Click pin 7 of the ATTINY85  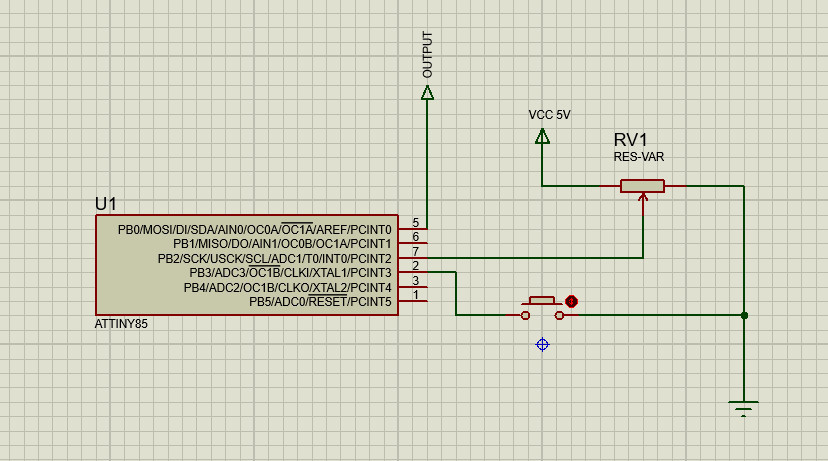coord(413,258)
